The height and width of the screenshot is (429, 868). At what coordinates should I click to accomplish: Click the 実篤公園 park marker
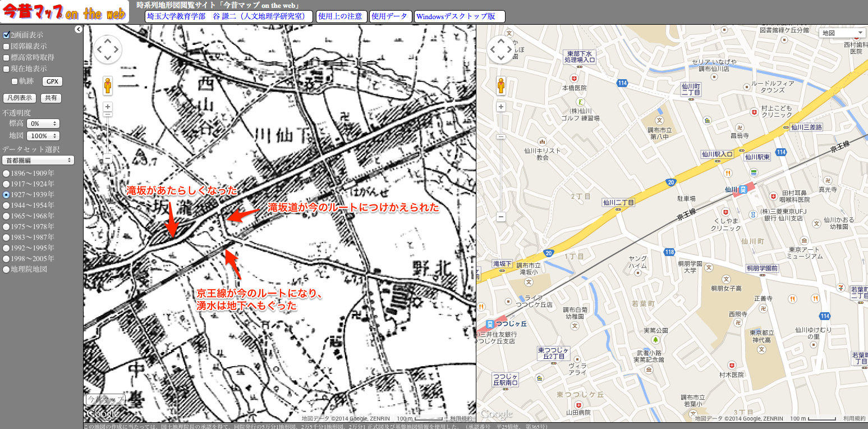point(655,340)
